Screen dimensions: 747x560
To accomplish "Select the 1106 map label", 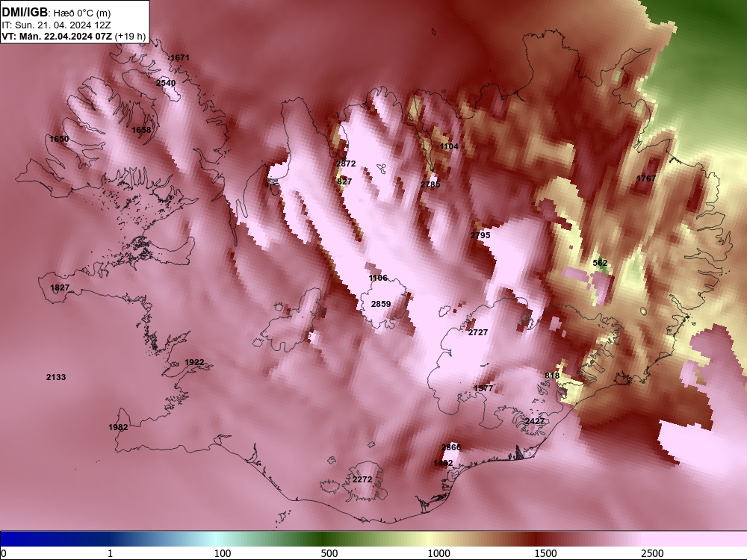I will (x=378, y=278).
